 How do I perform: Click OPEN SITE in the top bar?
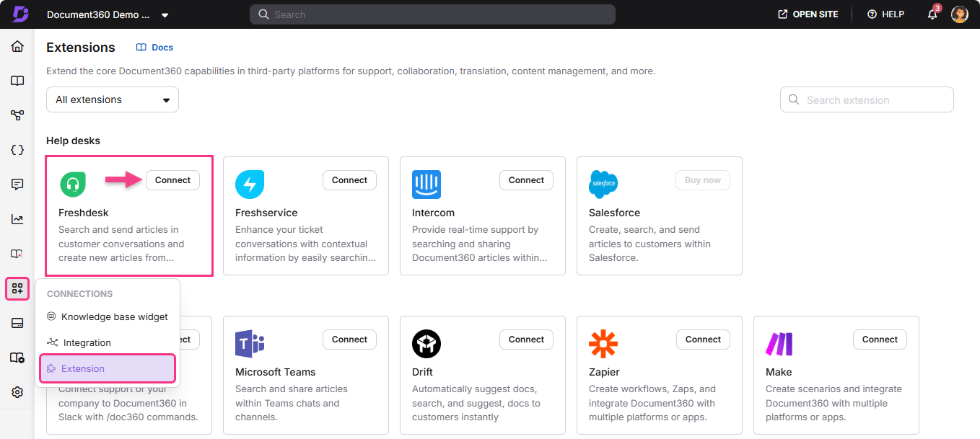(808, 14)
